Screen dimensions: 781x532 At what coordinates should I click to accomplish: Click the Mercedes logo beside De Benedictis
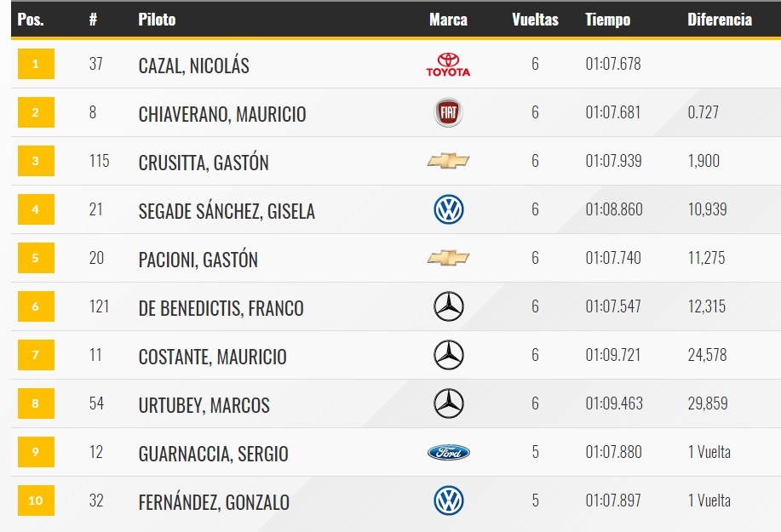pos(448,306)
